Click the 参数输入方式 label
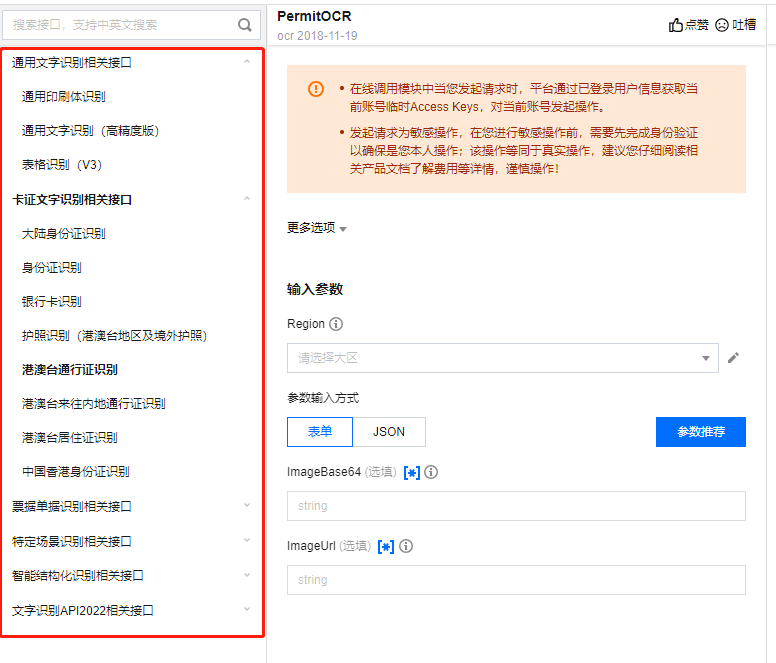Screen dimensions: 776x663 click(323, 398)
